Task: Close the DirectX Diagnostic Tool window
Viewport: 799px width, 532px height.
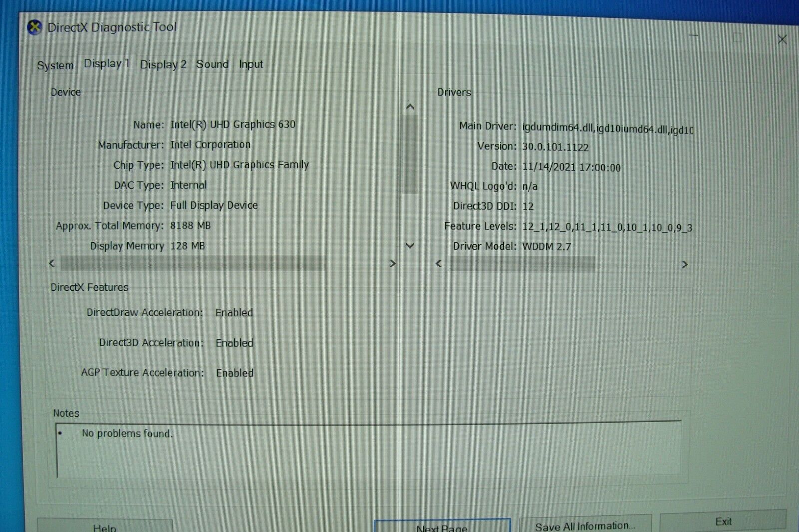Action: (x=782, y=39)
